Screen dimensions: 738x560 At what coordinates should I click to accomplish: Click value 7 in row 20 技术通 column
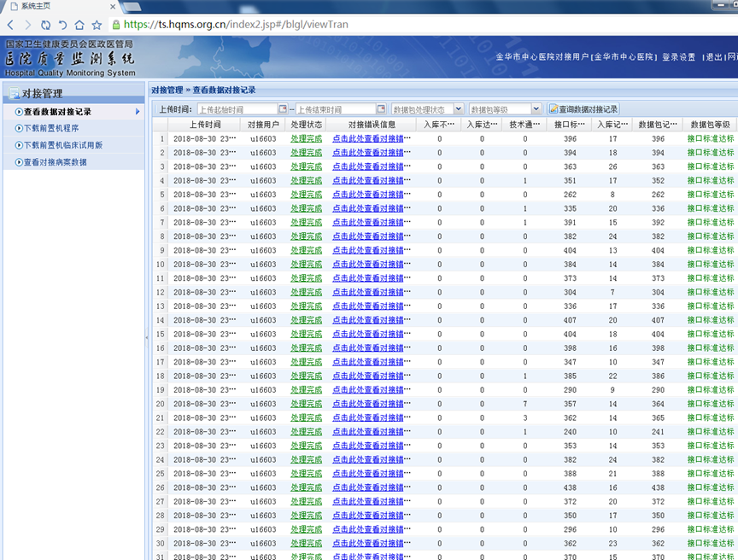(x=524, y=404)
